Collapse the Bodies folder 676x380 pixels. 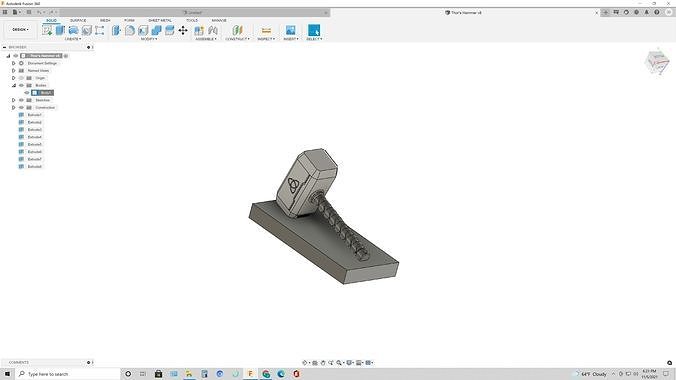(13, 85)
